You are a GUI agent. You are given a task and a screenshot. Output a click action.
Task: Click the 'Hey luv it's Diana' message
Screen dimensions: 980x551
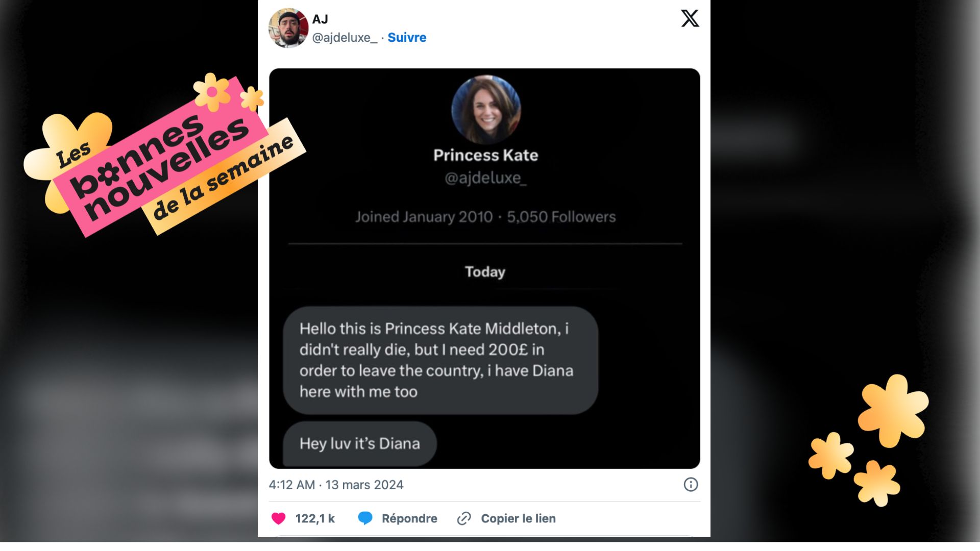tap(360, 443)
